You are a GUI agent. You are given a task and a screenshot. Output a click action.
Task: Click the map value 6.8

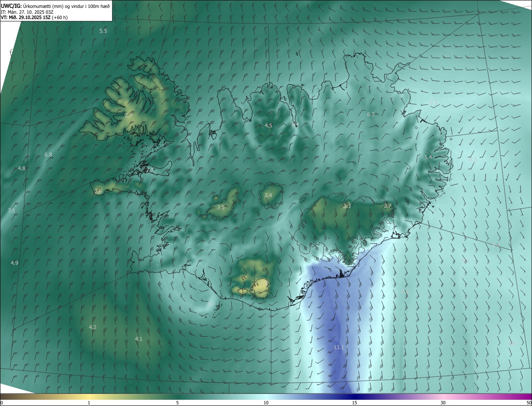pyautogui.click(x=48, y=155)
